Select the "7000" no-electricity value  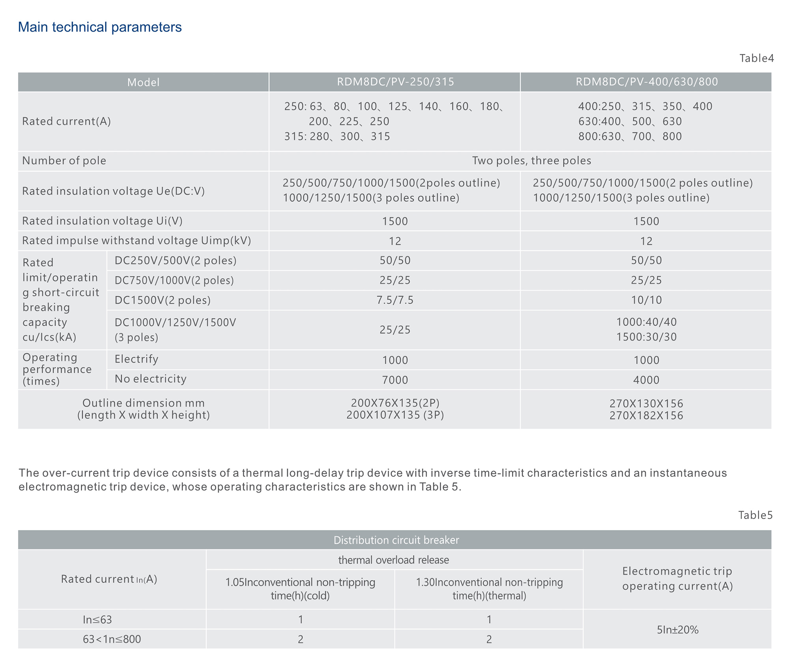395,380
